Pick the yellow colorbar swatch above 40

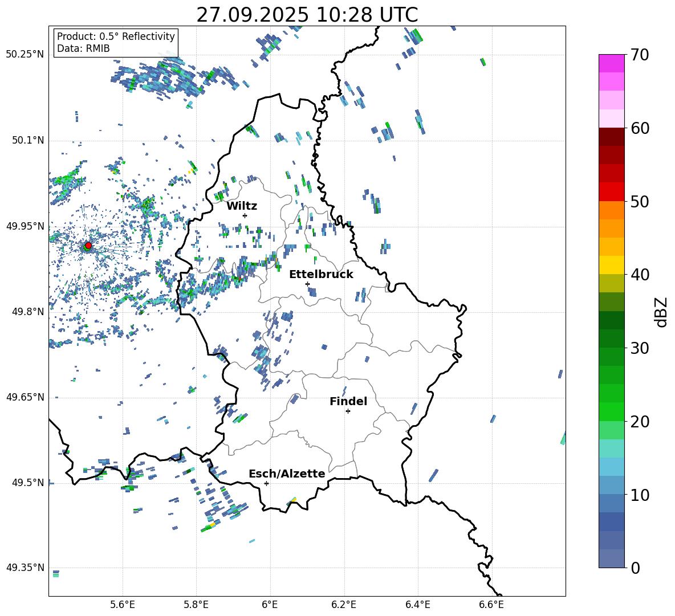coord(612,265)
